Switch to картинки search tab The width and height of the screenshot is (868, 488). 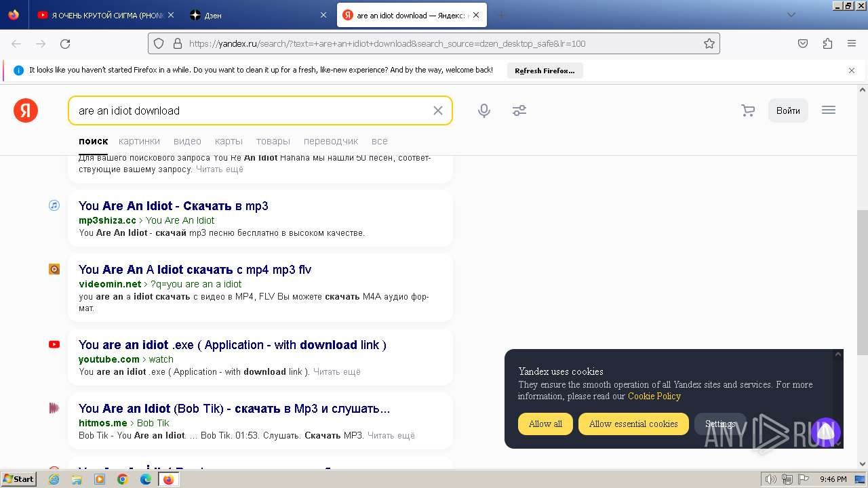coord(139,141)
